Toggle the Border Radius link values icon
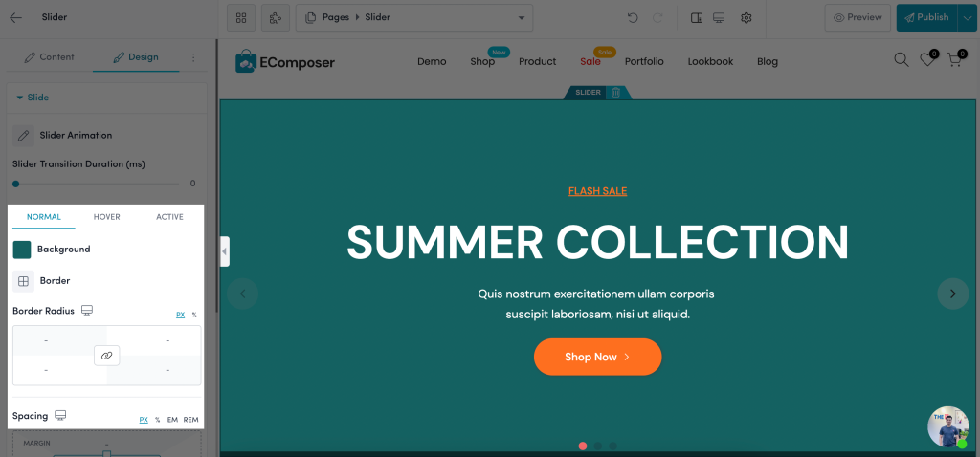This screenshot has height=457, width=980. [107, 356]
